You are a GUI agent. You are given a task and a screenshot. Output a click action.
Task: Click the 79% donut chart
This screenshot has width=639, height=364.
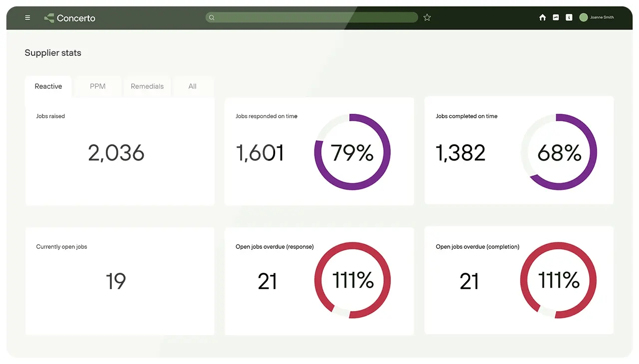click(352, 152)
